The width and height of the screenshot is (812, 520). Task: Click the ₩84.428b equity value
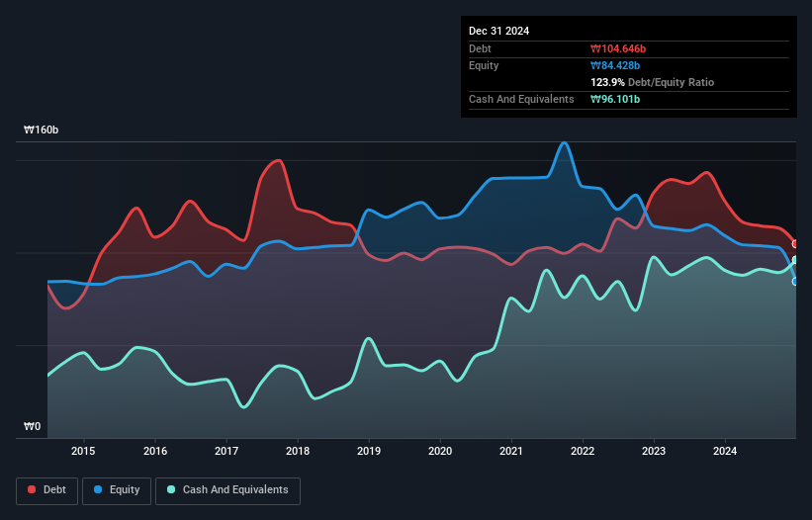(615, 65)
